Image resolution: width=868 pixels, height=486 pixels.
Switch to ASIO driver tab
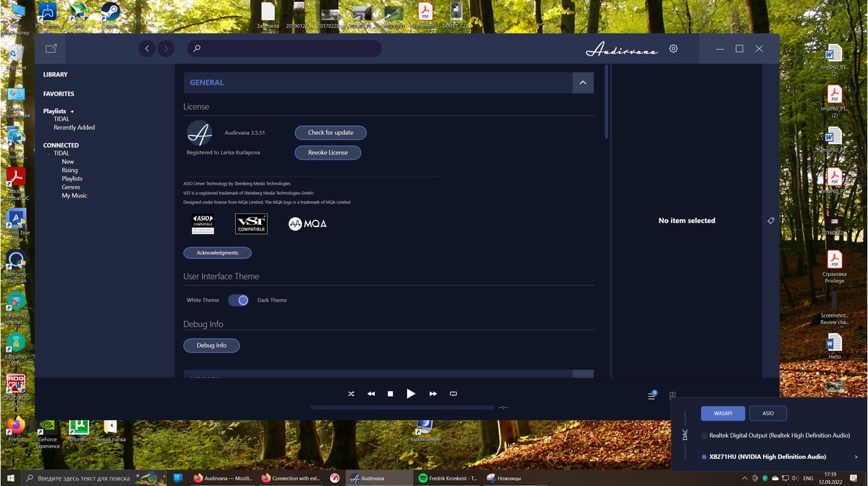[768, 413]
